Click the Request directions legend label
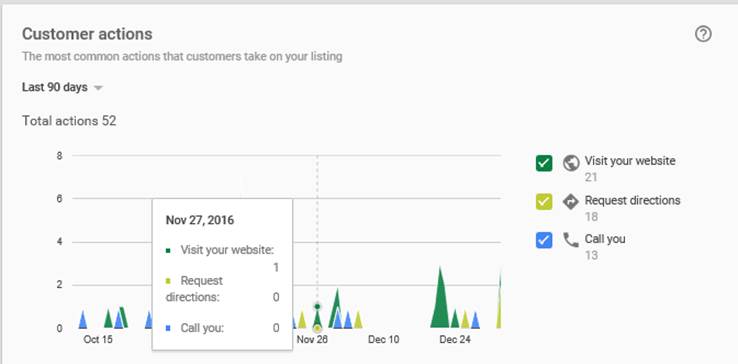 (x=633, y=200)
